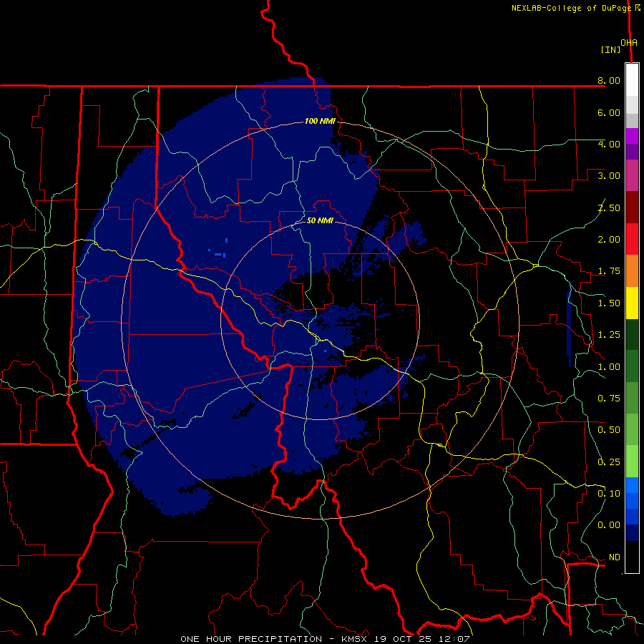Click the 19 OCT 25 12:07 timestamp
The image size is (644, 644).
click(x=421, y=639)
